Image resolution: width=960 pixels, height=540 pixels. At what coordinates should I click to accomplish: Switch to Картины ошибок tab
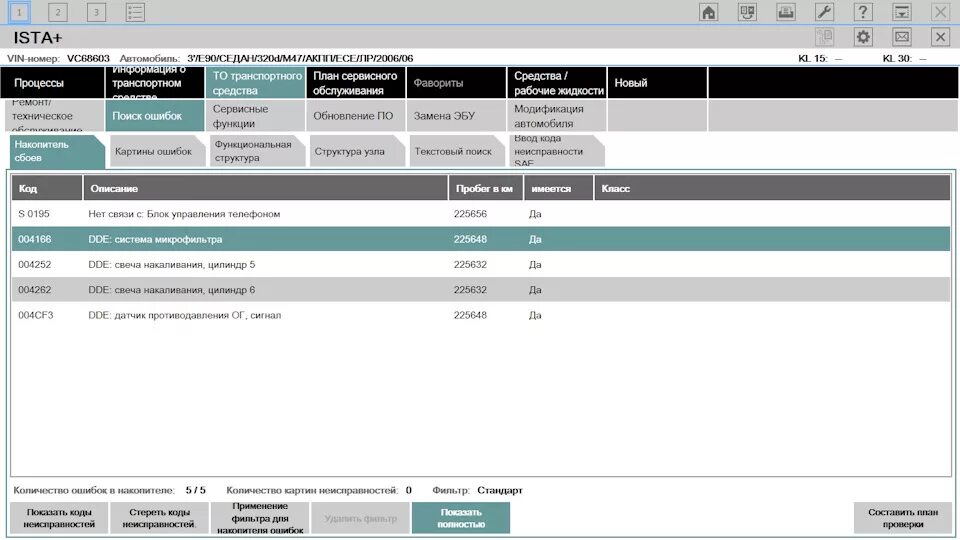pyautogui.click(x=157, y=151)
